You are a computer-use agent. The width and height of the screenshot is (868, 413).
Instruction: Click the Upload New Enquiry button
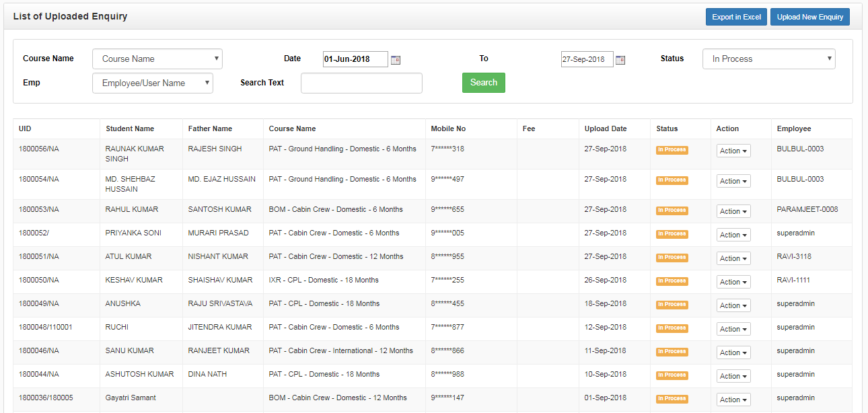tap(810, 17)
